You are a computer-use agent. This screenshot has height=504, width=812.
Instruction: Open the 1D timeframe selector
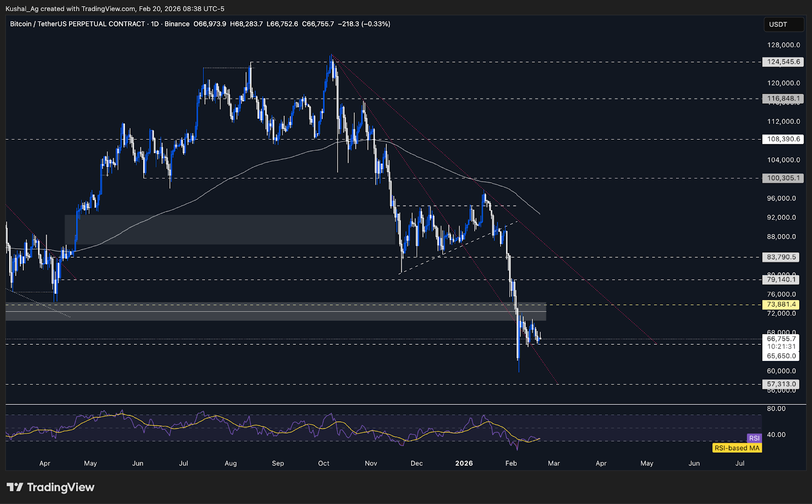(x=155, y=24)
